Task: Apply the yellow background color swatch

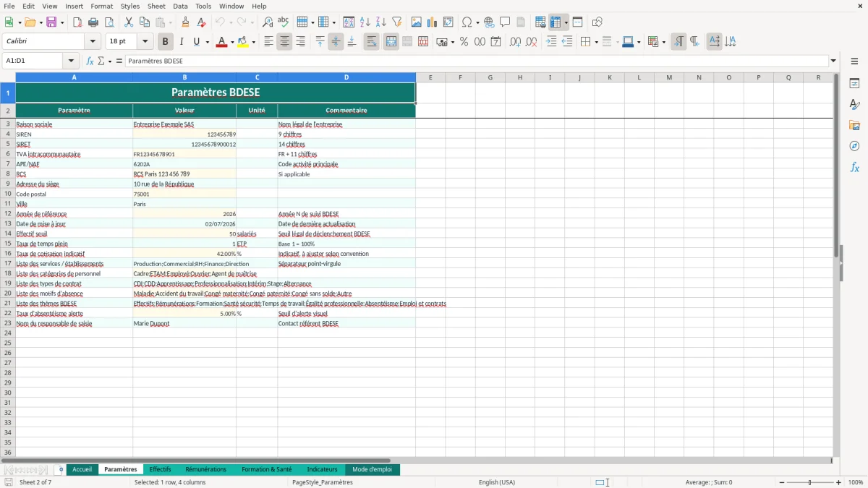Action: [x=243, y=42]
